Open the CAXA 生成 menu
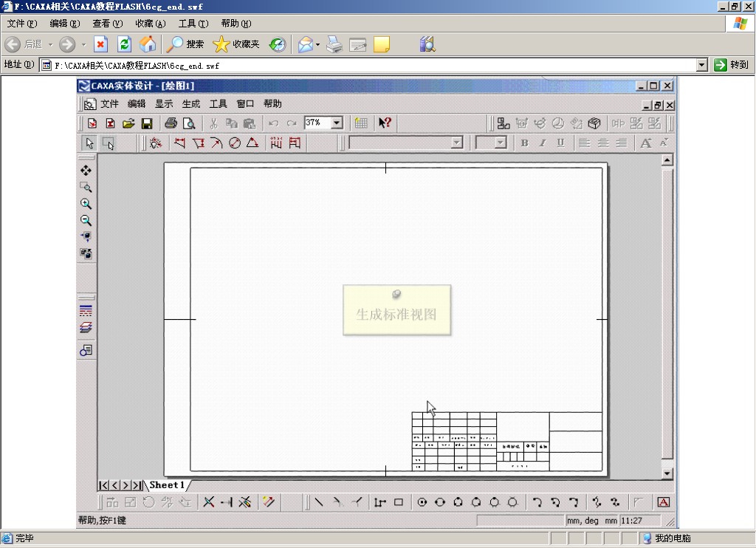The image size is (756, 548). coord(191,103)
